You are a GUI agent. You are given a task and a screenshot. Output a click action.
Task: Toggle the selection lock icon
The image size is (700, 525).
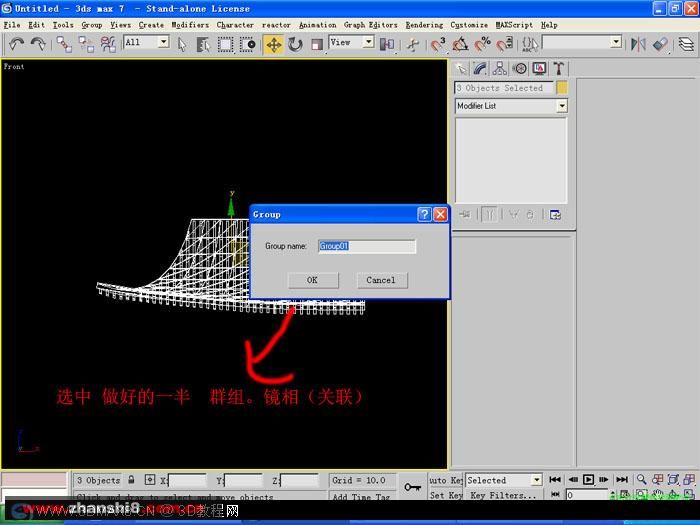coord(131,480)
